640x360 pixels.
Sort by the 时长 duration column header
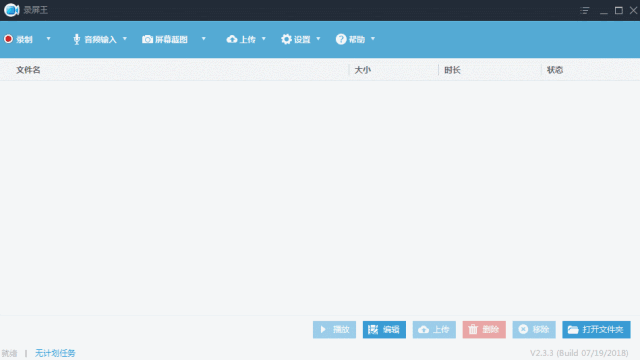(452, 70)
